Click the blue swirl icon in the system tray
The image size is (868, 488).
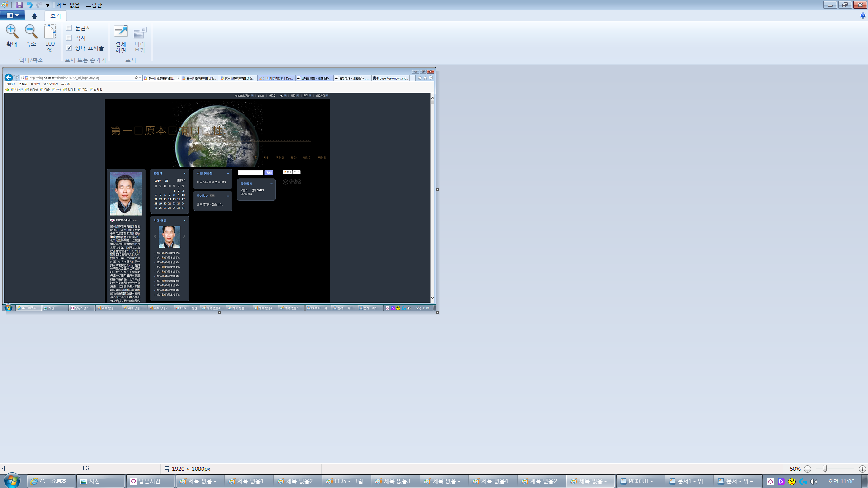click(x=803, y=482)
